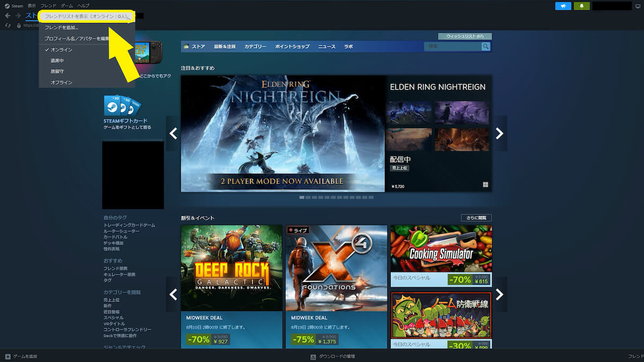The height and width of the screenshot is (362, 644).
Task: Open 新作 category link
Action: pos(108,306)
